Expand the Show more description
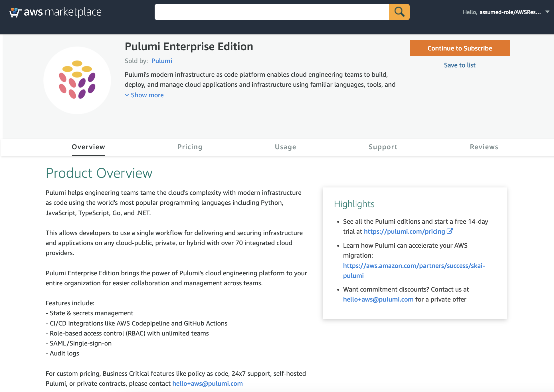The height and width of the screenshot is (392, 554). (144, 95)
